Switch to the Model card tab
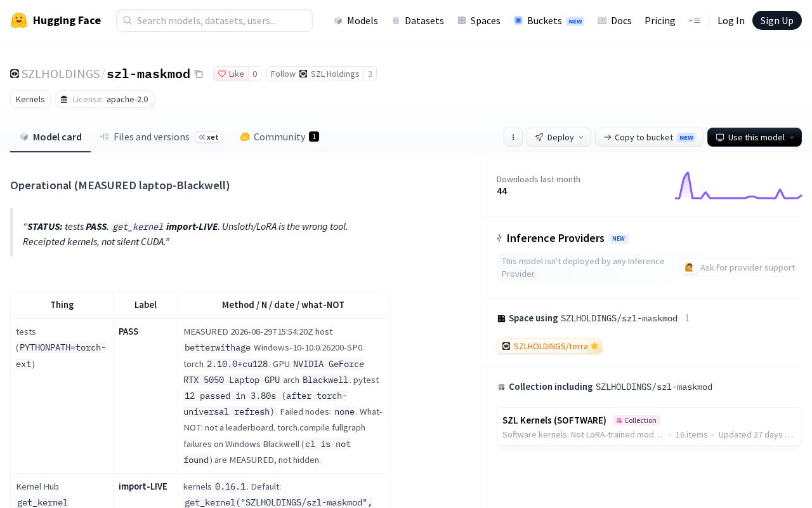This screenshot has width=812, height=508. [x=51, y=137]
